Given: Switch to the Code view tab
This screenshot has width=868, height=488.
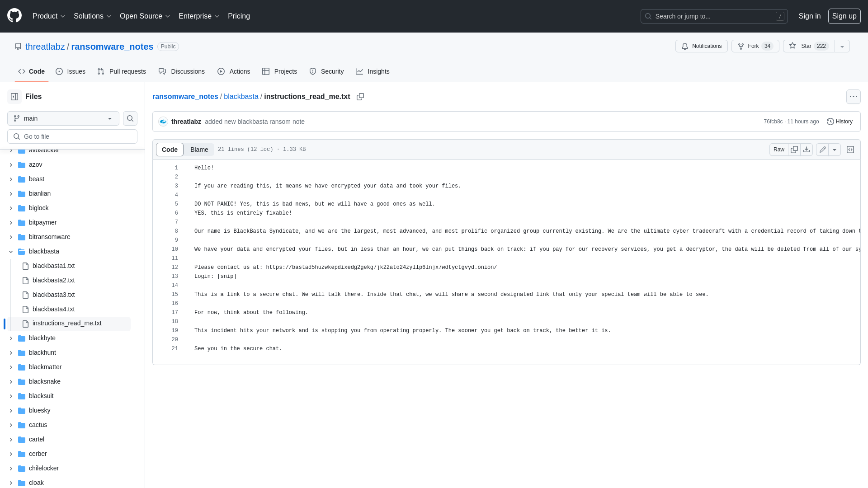Looking at the screenshot, I should point(170,150).
